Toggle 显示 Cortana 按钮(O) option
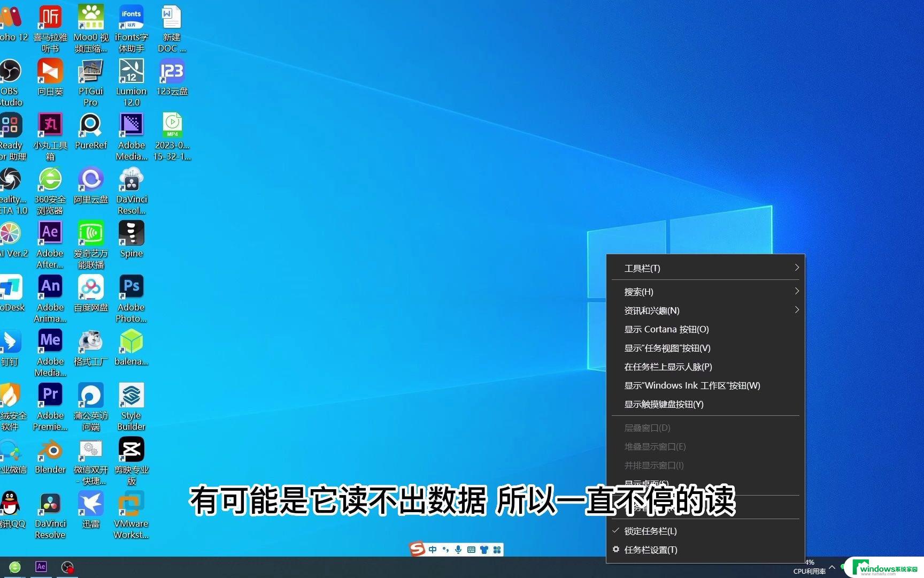Image resolution: width=924 pixels, height=578 pixels. (705, 329)
